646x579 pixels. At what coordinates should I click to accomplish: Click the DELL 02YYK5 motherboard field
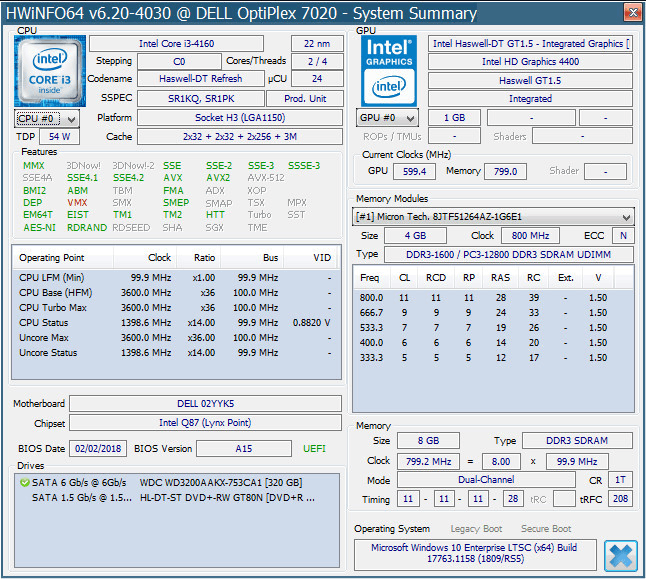click(206, 404)
